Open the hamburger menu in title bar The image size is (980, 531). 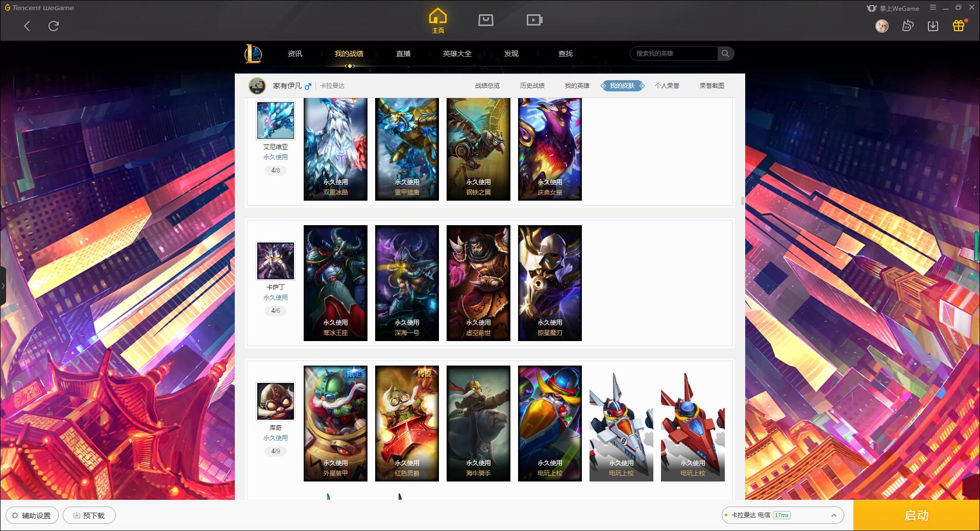pos(933,8)
